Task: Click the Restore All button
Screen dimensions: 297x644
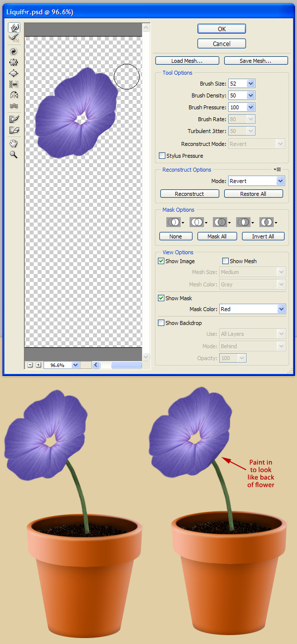Action: [x=253, y=194]
